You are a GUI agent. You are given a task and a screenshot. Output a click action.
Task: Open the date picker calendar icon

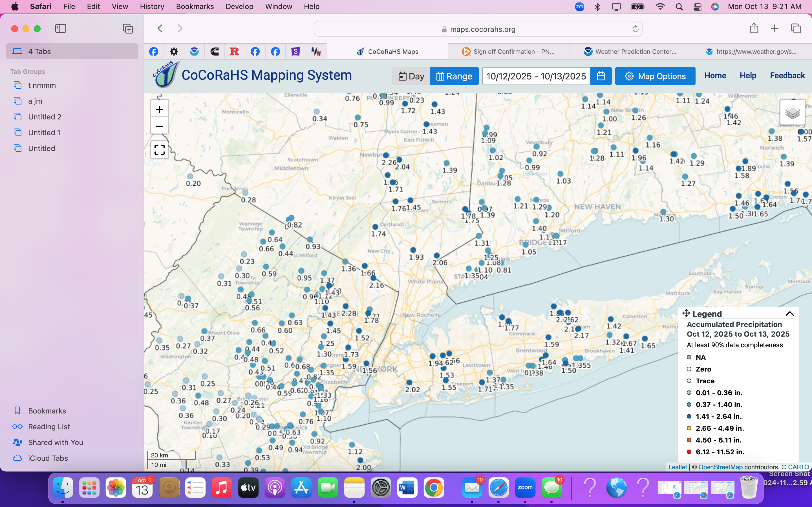click(x=601, y=76)
